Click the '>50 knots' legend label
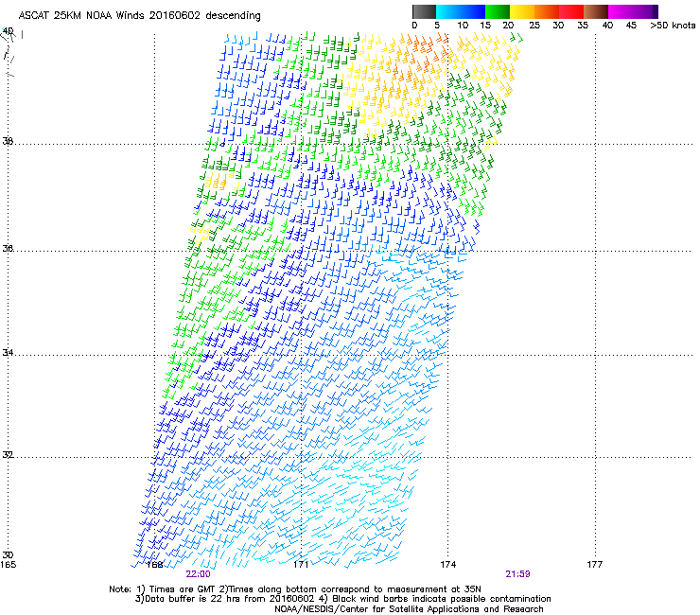This screenshot has height=615, width=700. click(673, 26)
